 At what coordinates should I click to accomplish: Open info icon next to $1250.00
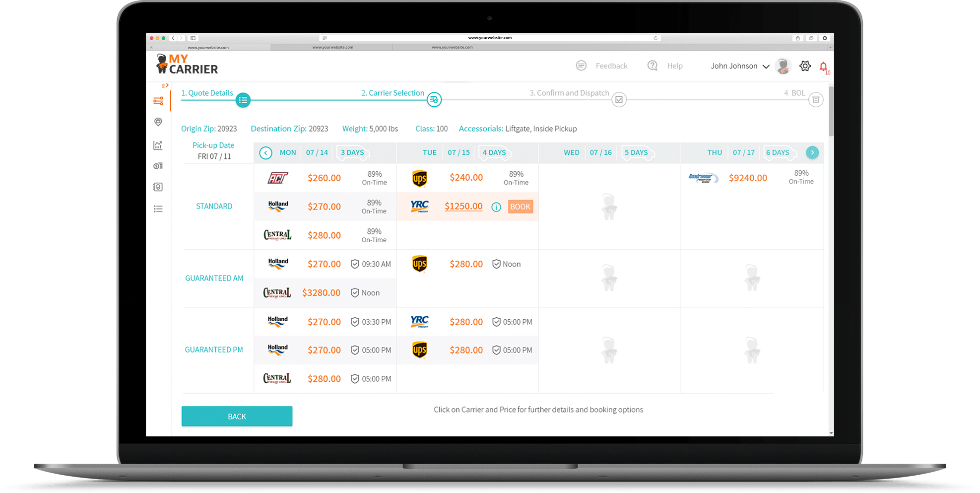tap(496, 207)
